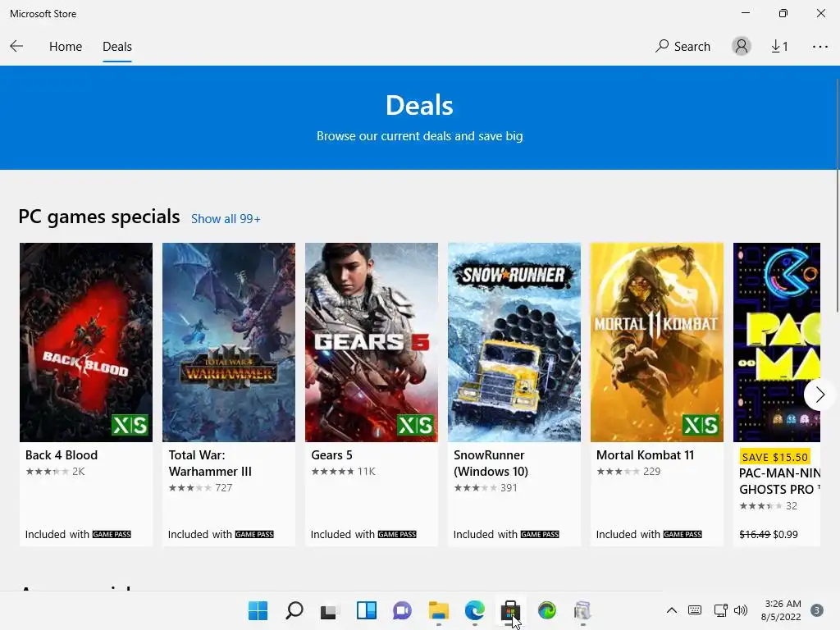View downloads and updates queue
This screenshot has width=840, height=630.
pos(779,47)
